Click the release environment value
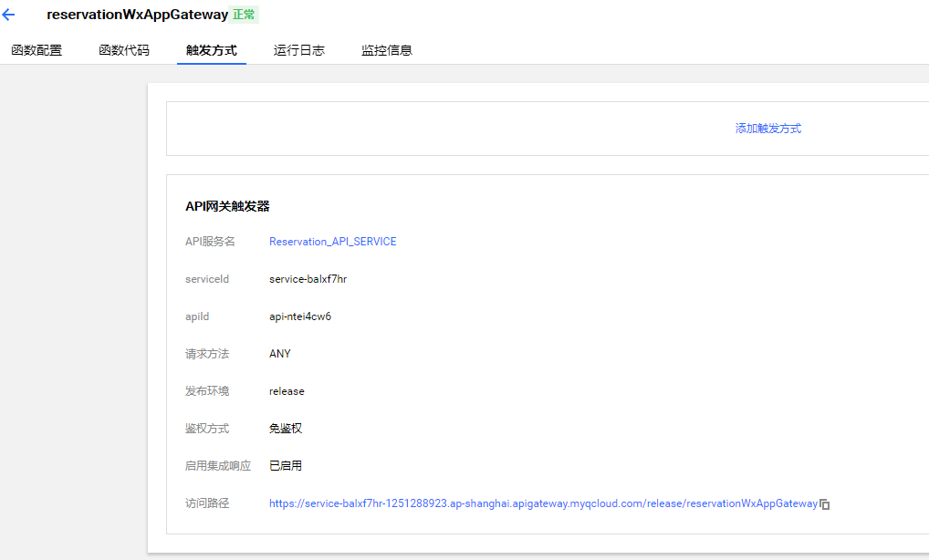Image resolution: width=929 pixels, height=560 pixels. click(x=287, y=390)
